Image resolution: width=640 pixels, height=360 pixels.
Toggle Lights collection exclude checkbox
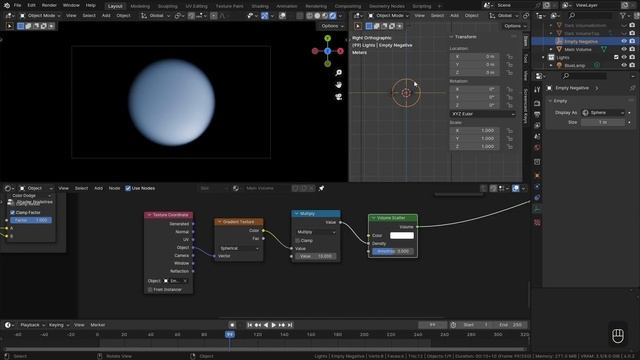click(x=616, y=58)
